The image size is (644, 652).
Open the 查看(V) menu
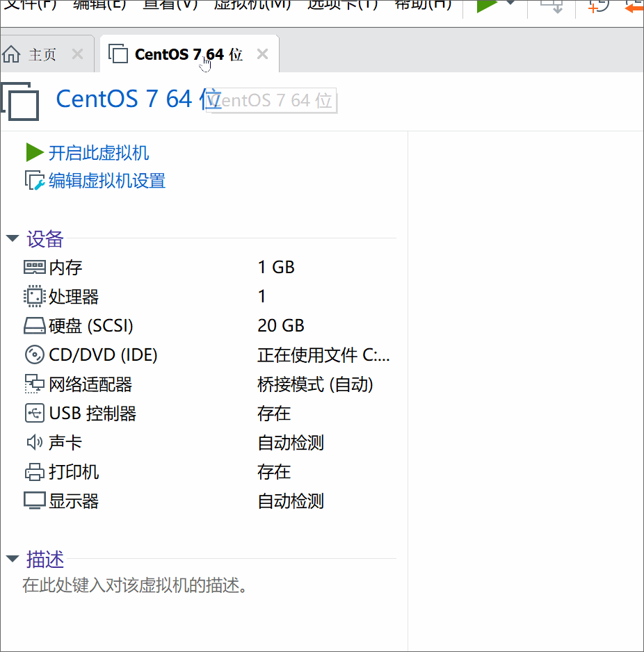pyautogui.click(x=170, y=5)
